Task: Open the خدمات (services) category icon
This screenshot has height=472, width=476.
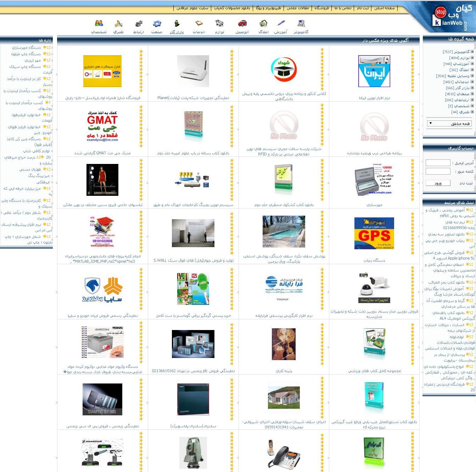Action: (199, 23)
